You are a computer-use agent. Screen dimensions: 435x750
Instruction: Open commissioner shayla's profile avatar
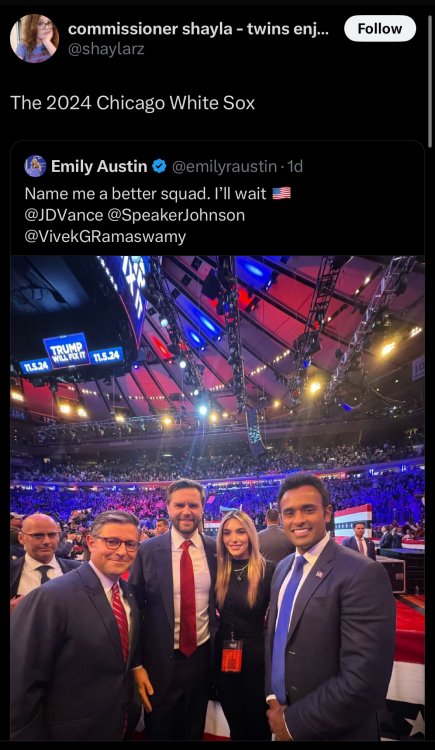pyautogui.click(x=34, y=38)
